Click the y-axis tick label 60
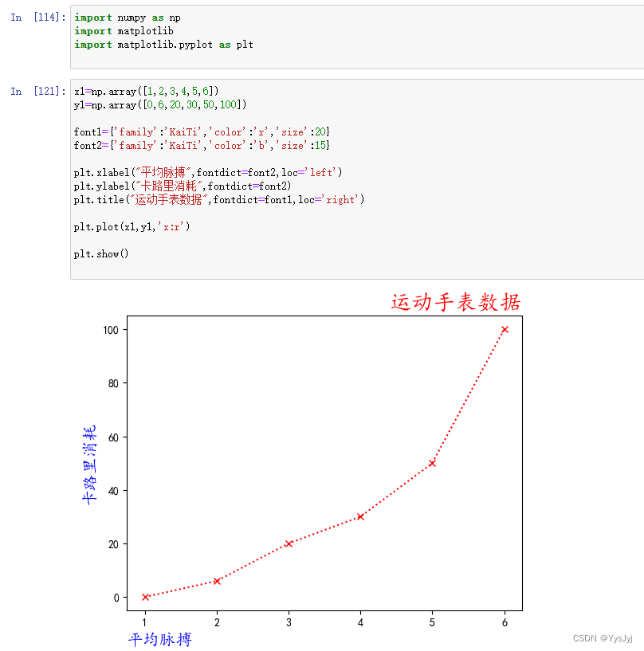This screenshot has width=644, height=651. (113, 437)
